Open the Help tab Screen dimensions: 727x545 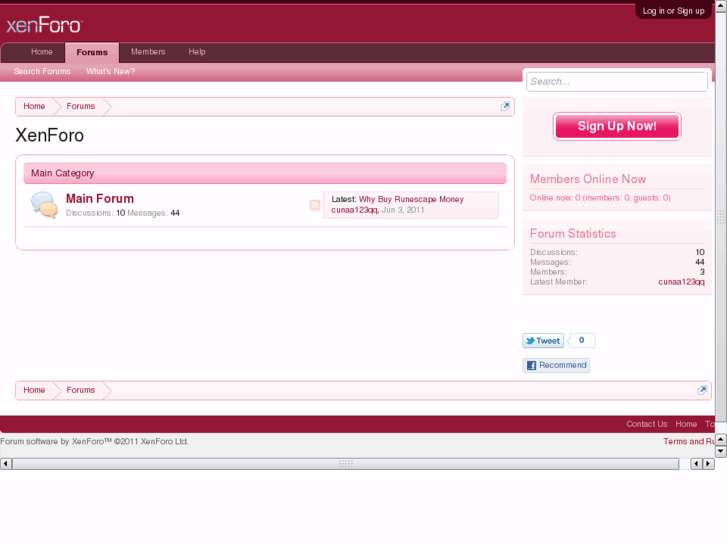pyautogui.click(x=197, y=52)
